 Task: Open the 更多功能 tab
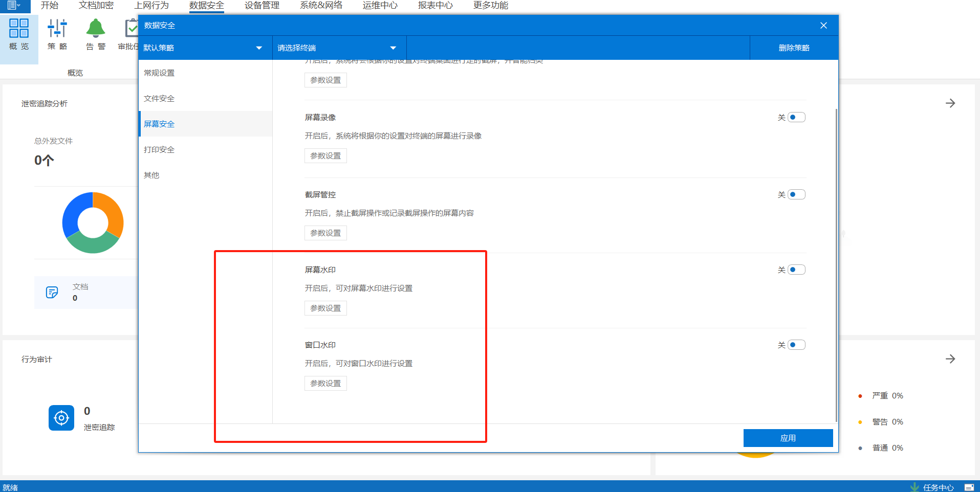click(x=491, y=6)
